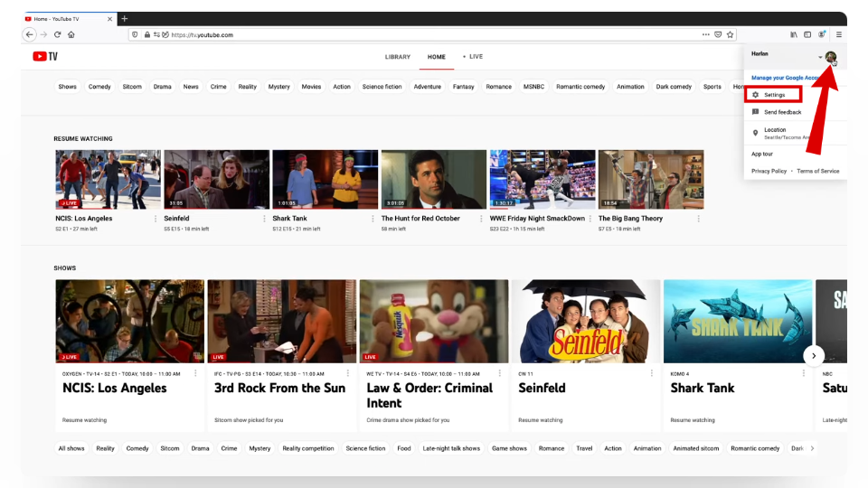
Task: Click Manage your Google Account link
Action: click(786, 78)
